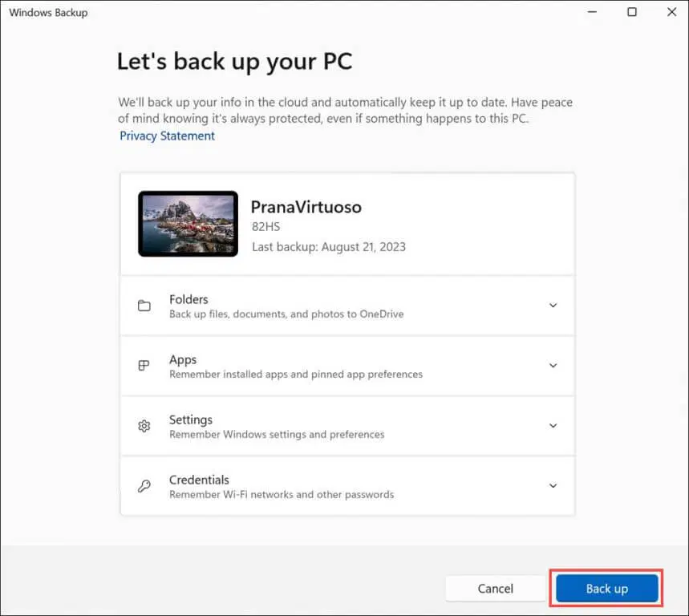Maximize the Windows Backup window

(632, 12)
